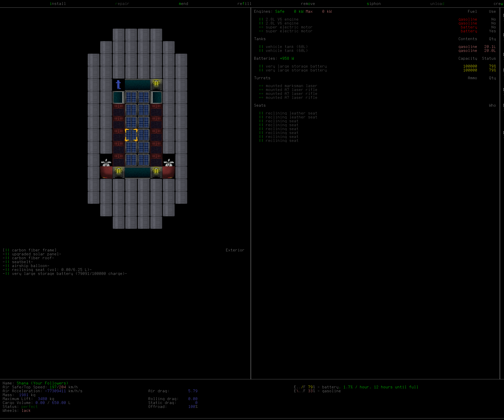The width and height of the screenshot is (504, 420).
Task: Click the Air drag value "5.79"
Action: click(x=193, y=391)
